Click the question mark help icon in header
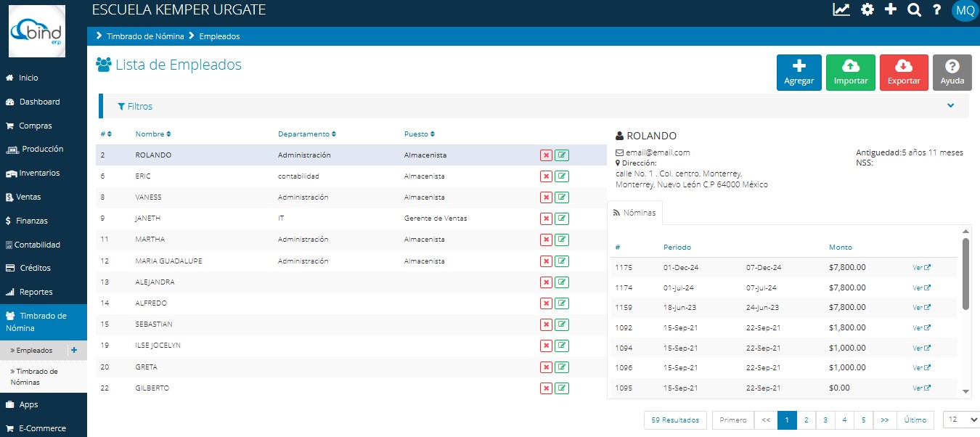 (937, 10)
